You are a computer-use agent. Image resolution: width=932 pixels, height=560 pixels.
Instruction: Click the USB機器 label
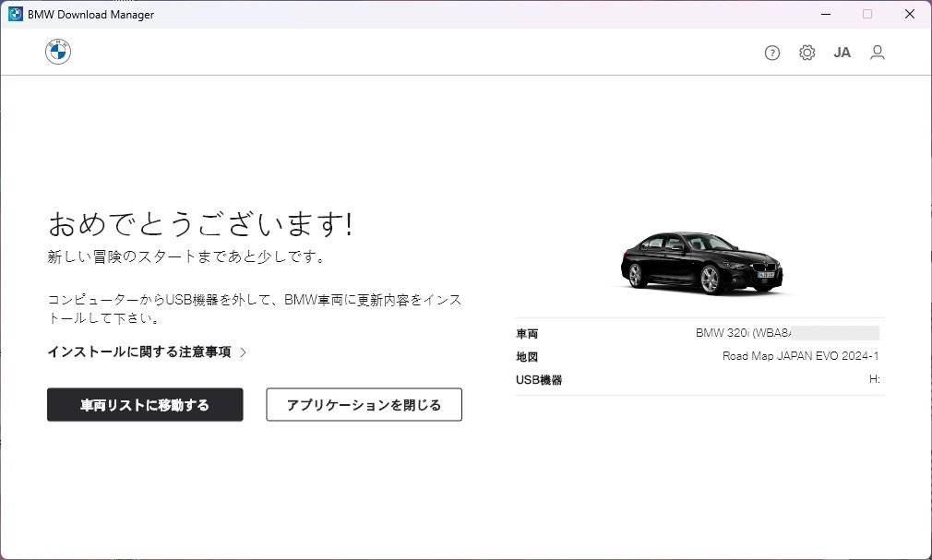coord(539,380)
